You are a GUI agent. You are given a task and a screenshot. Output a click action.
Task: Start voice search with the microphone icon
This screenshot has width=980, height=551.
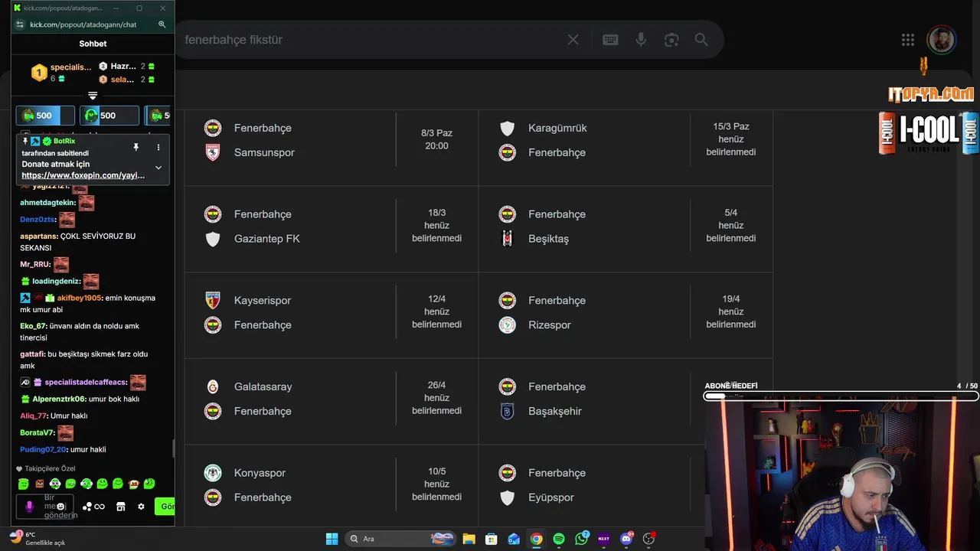click(x=641, y=40)
